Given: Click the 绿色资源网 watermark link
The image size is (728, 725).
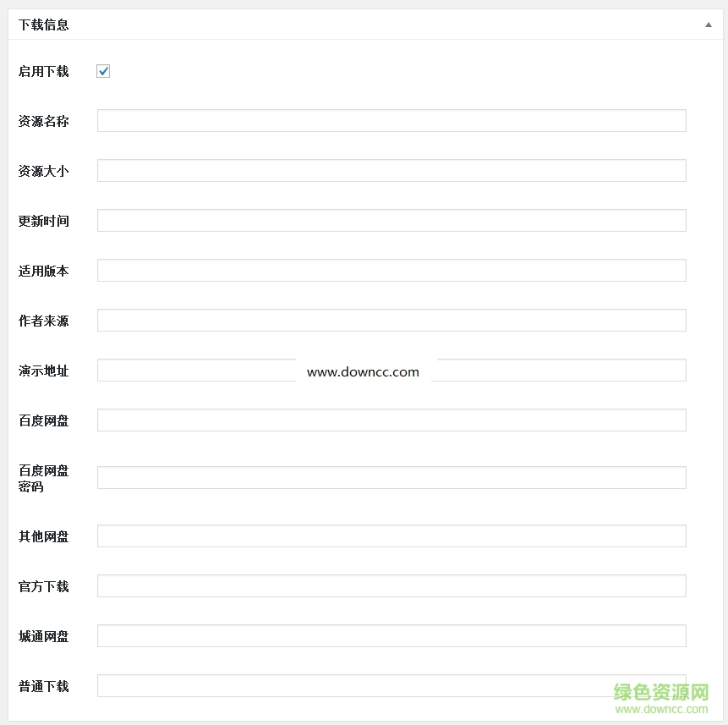Looking at the screenshot, I should coord(662,690).
